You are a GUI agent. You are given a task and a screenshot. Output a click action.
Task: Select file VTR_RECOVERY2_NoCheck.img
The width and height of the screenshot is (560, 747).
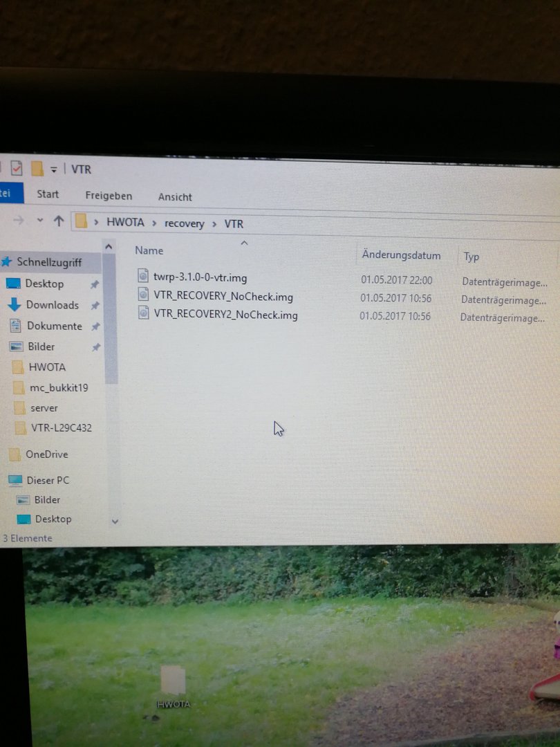[225, 315]
